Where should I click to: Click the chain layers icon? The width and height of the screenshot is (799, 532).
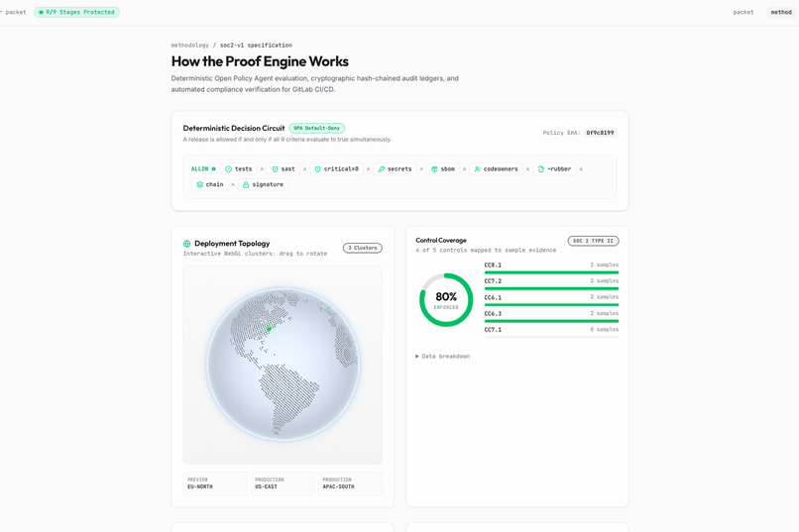(x=200, y=184)
